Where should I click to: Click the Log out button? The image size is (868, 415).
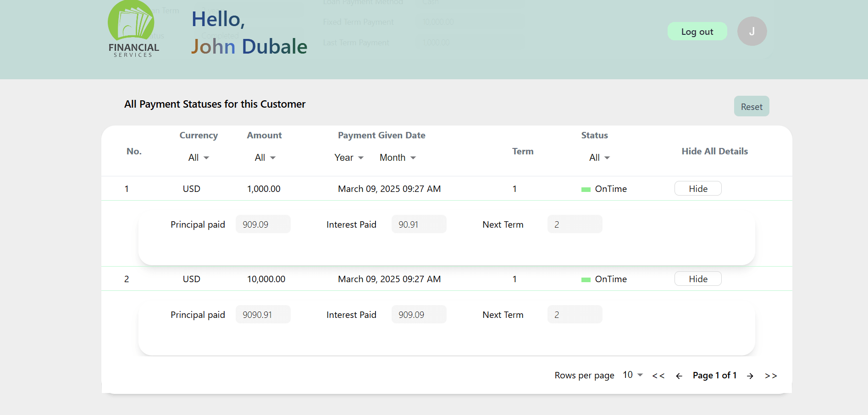click(697, 31)
